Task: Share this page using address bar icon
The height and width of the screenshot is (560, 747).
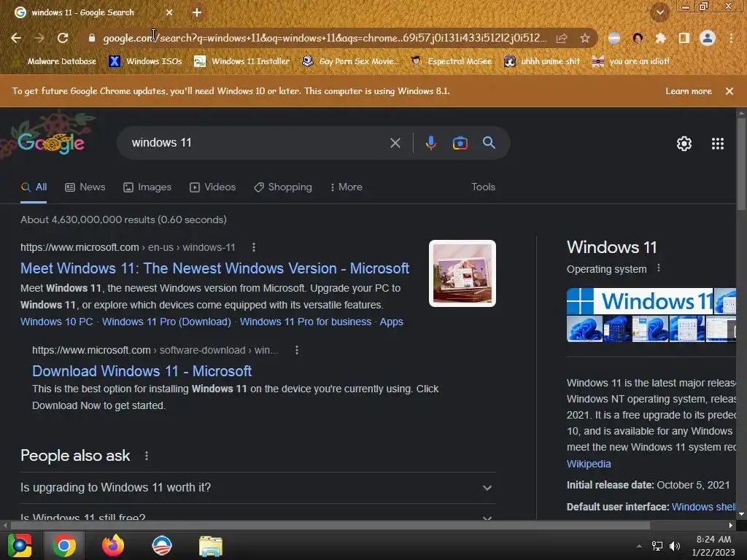Action: point(562,38)
